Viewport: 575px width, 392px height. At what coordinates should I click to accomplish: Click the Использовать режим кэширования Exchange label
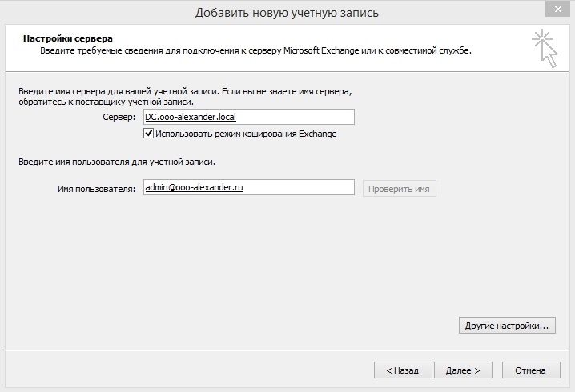246,134
